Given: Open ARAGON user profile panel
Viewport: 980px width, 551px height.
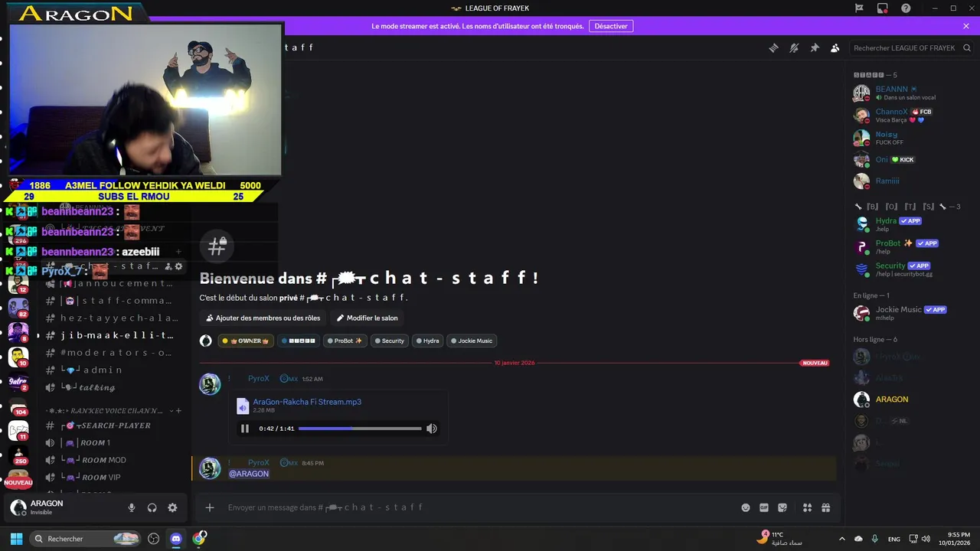Looking at the screenshot, I should coord(61,507).
